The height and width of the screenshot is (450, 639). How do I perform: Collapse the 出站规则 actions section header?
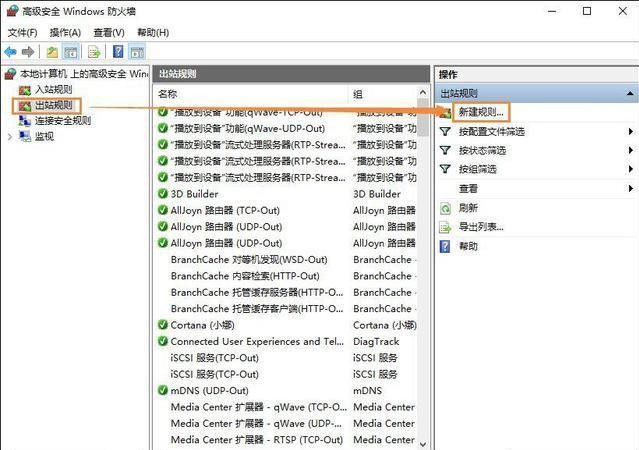pyautogui.click(x=630, y=93)
